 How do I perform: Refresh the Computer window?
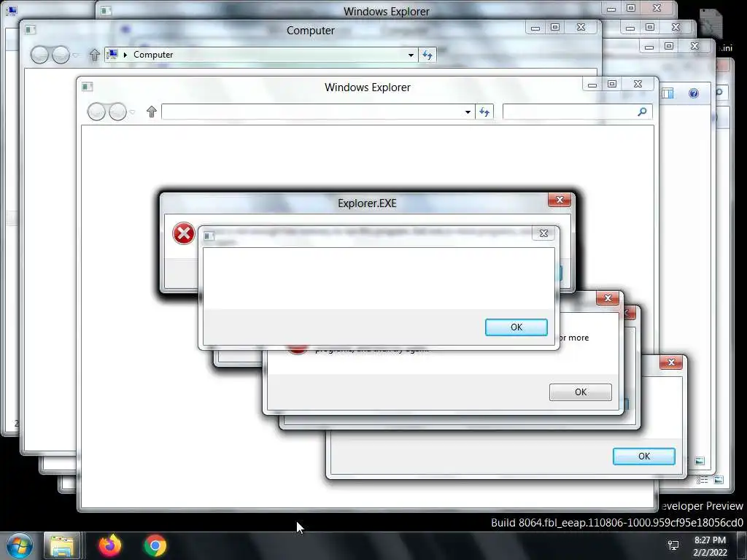(x=427, y=55)
